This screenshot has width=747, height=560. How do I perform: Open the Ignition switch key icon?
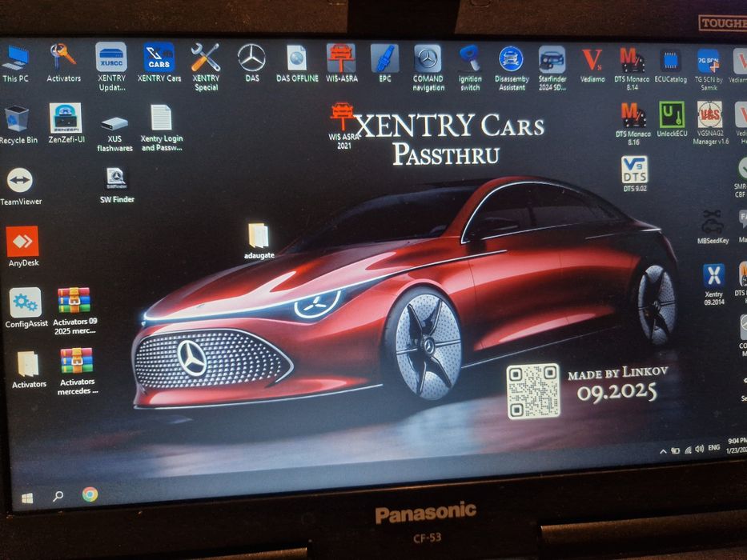coord(470,68)
